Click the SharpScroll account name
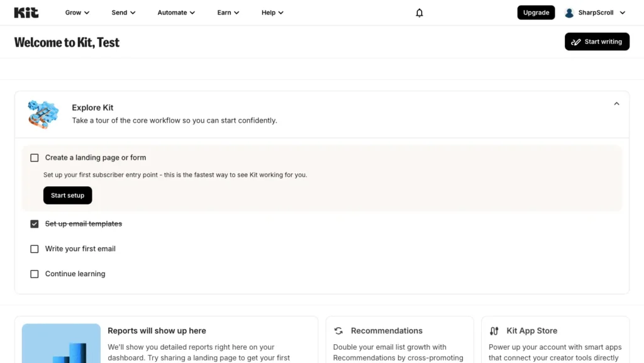 [x=596, y=13]
